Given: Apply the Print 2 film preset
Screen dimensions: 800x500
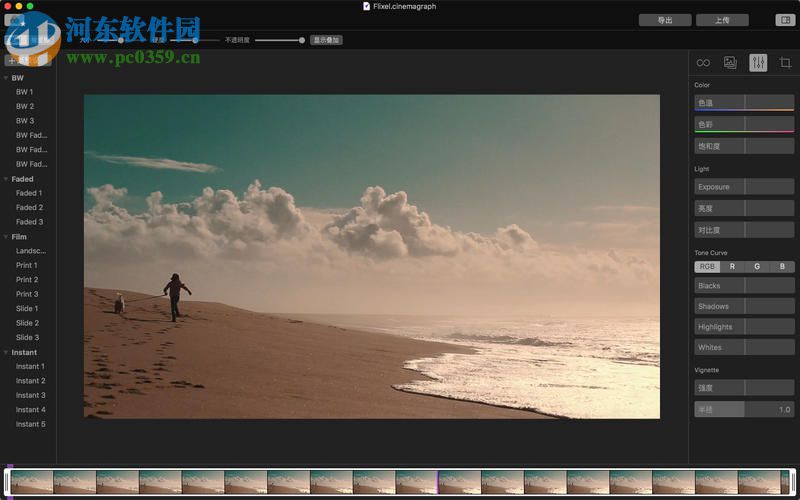Looking at the screenshot, I should pyautogui.click(x=27, y=280).
